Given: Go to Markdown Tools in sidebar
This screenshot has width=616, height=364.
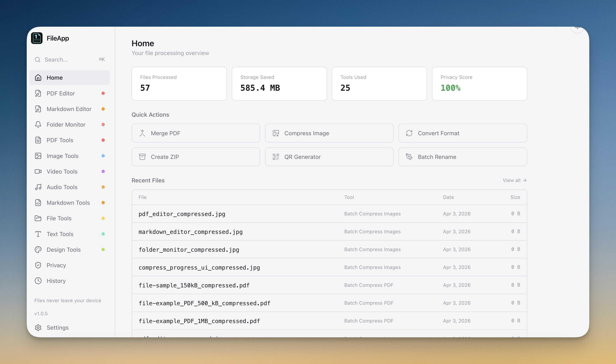Looking at the screenshot, I should click(68, 203).
